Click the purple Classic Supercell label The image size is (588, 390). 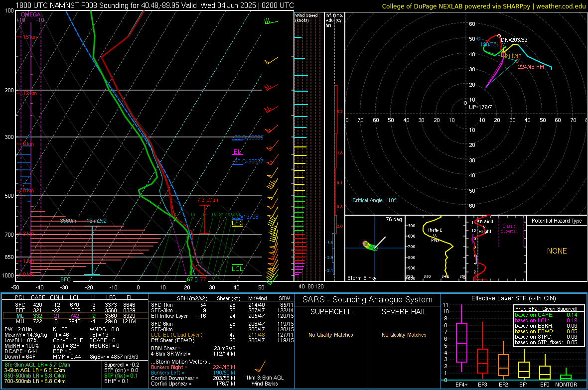coord(509,229)
